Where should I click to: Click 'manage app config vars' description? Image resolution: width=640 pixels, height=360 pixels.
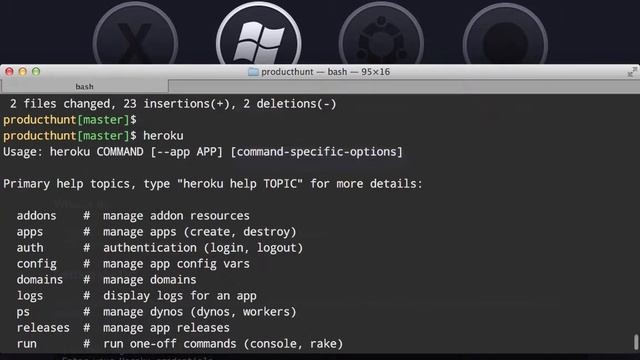(176, 264)
